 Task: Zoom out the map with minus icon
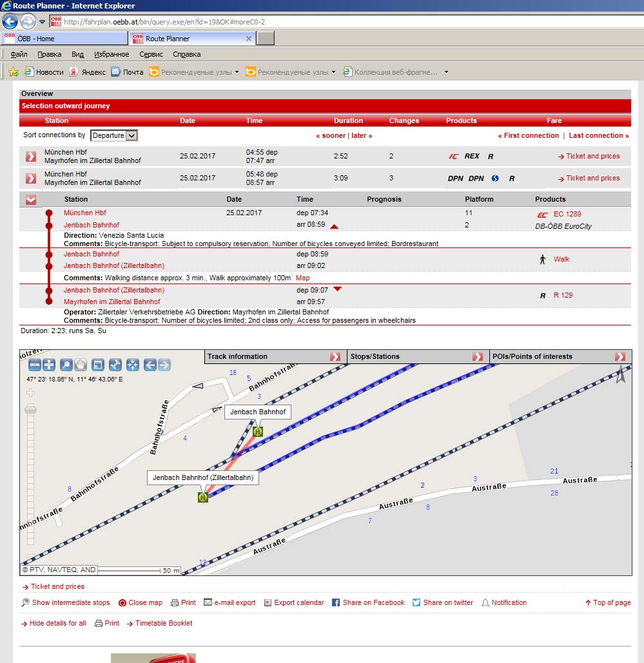point(35,365)
